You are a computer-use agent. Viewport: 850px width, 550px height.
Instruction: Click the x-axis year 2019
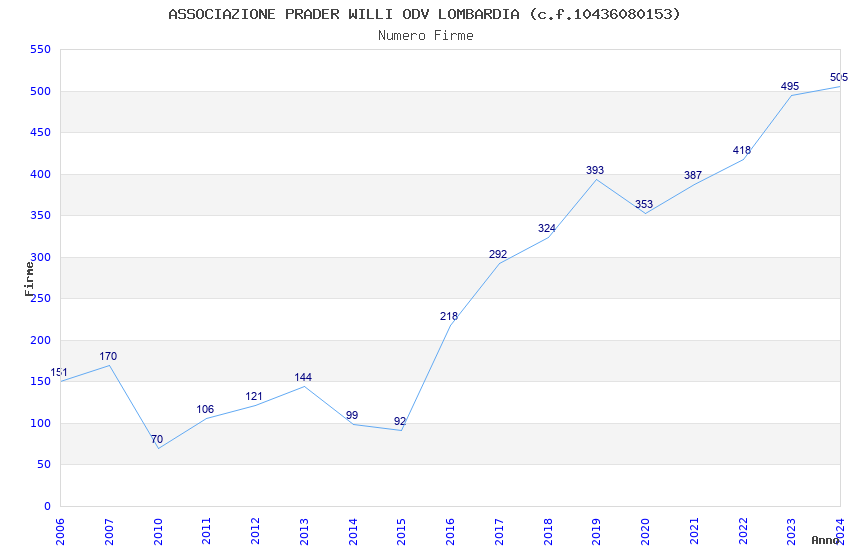point(597,531)
